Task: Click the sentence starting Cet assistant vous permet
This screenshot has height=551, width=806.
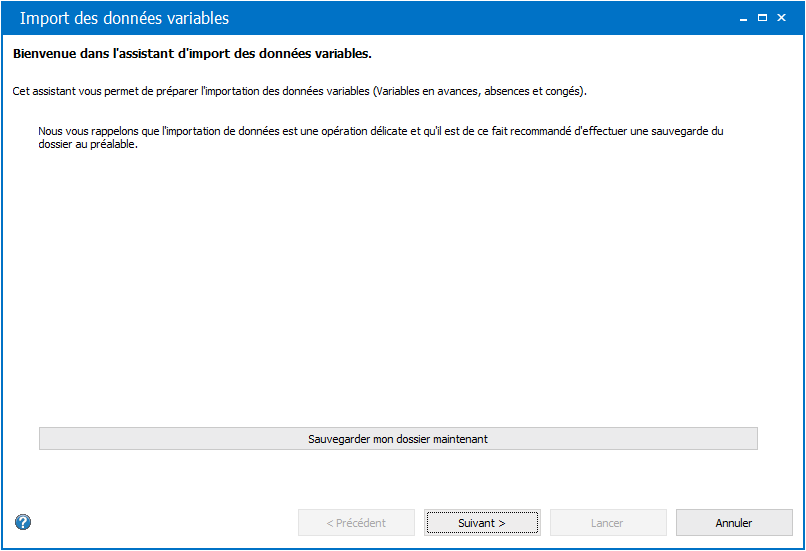Action: click(x=300, y=91)
